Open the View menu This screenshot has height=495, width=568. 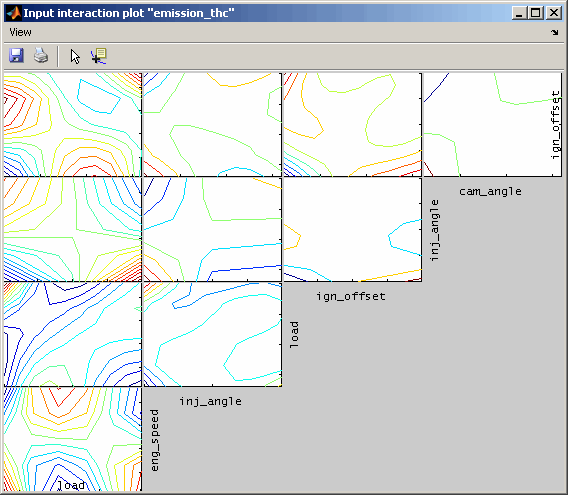pos(20,33)
